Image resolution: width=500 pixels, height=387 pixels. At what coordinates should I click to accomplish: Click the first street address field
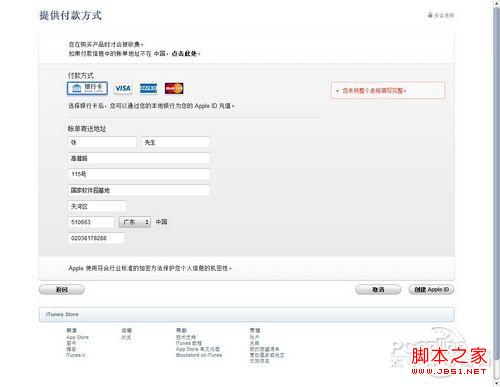pos(139,158)
